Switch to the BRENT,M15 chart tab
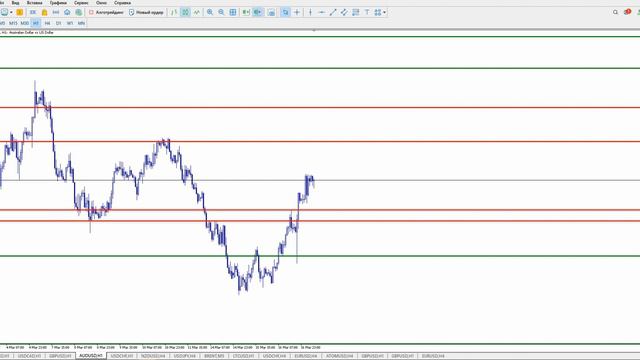The height and width of the screenshot is (360, 640). pyautogui.click(x=214, y=356)
